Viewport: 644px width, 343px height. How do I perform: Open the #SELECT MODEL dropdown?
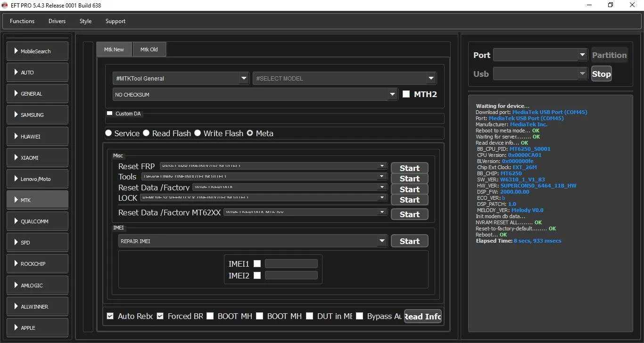click(344, 79)
